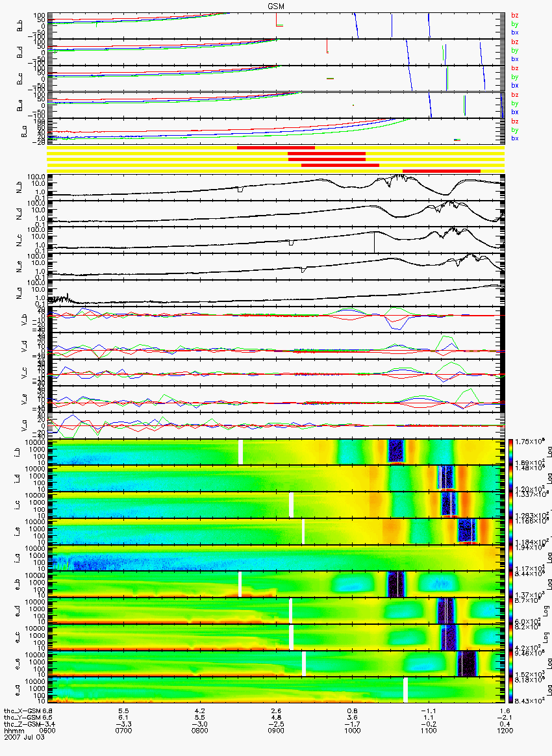552x756 pixels.
Task: Click the Z-GSM value −3.0
Action: coord(199,724)
